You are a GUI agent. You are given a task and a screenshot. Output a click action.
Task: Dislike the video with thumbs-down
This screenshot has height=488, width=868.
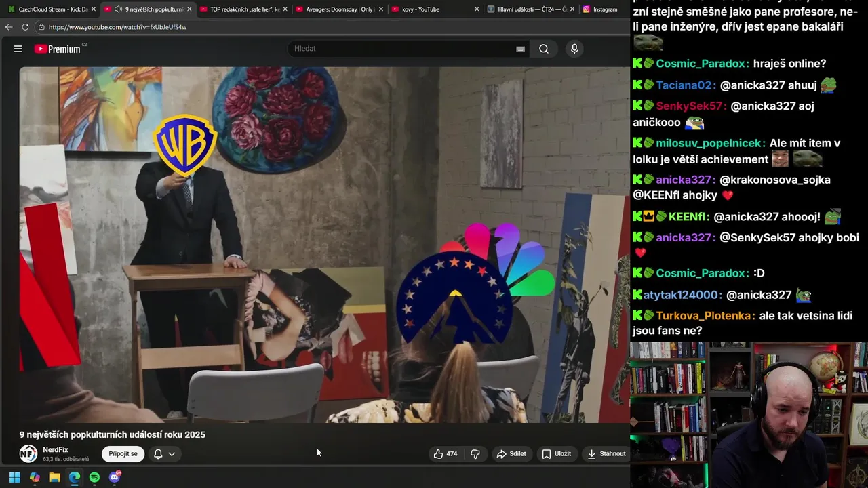(475, 454)
